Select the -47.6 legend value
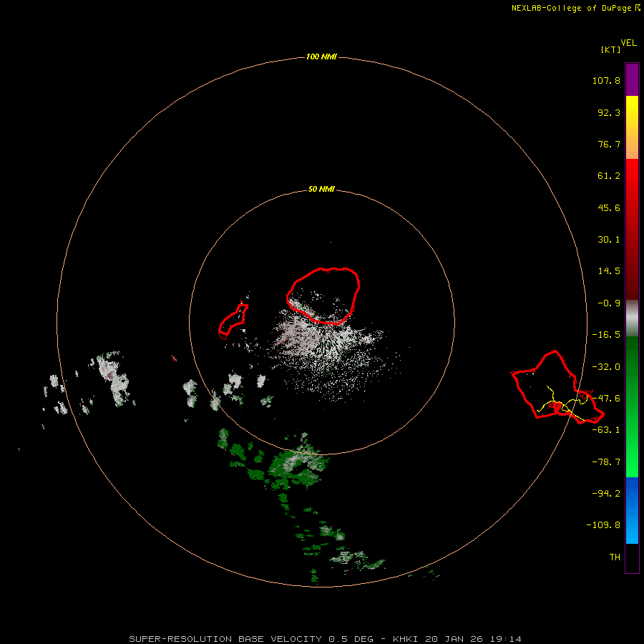 [606, 399]
